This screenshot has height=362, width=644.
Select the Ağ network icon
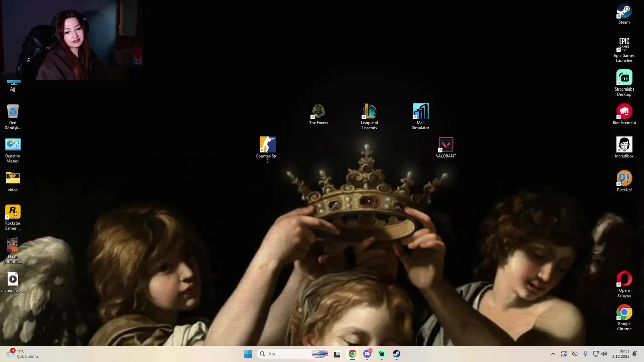pyautogui.click(x=13, y=84)
